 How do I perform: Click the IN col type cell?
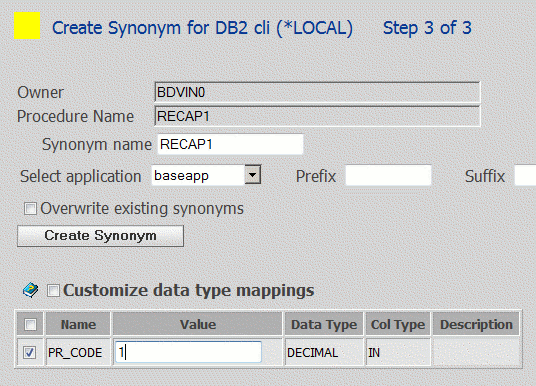(398, 352)
